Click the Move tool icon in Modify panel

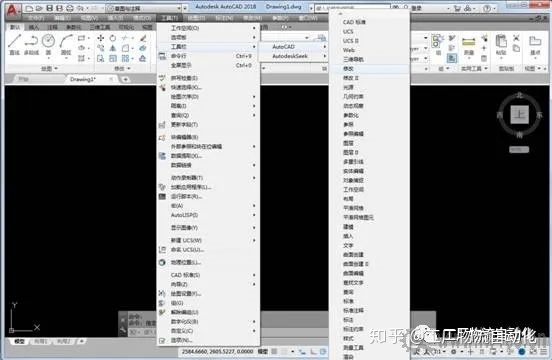tap(100, 38)
